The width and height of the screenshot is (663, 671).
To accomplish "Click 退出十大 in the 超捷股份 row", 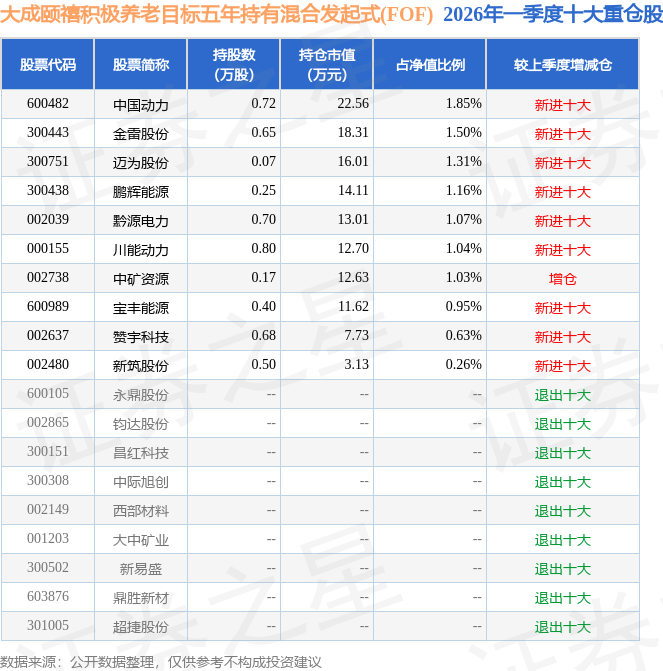I will (x=562, y=627).
